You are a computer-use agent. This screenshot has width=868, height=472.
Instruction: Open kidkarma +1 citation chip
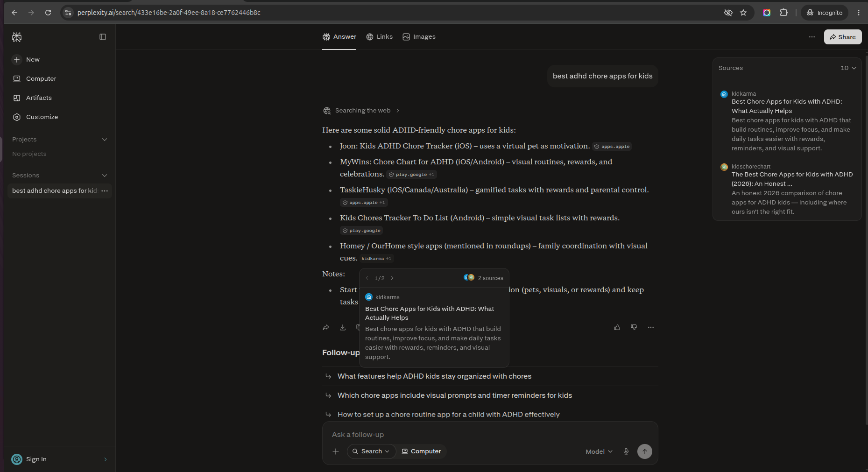point(377,259)
